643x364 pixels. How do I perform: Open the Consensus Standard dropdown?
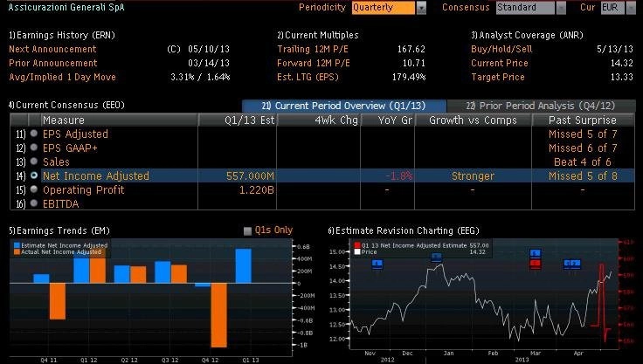[561, 8]
